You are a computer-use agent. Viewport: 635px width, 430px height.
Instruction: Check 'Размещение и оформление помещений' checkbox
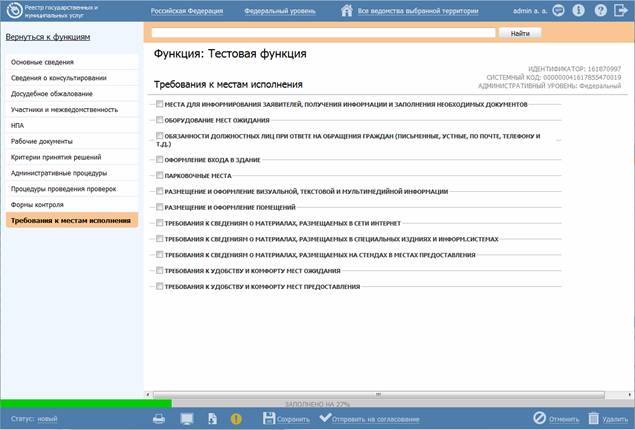[x=160, y=207]
